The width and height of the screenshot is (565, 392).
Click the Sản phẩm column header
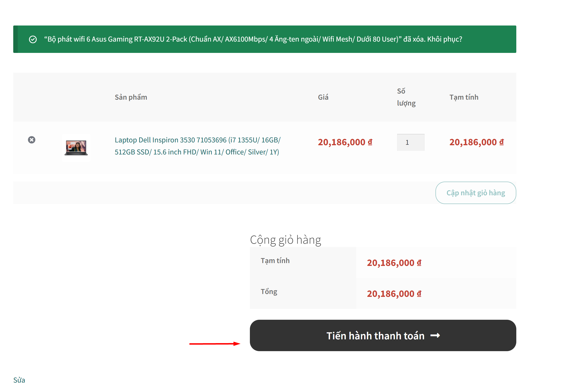click(131, 97)
